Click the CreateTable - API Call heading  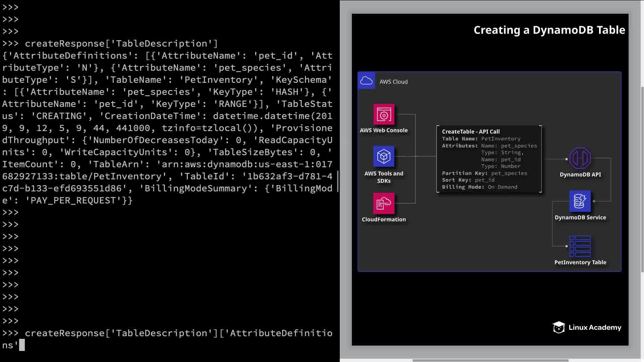tap(471, 132)
